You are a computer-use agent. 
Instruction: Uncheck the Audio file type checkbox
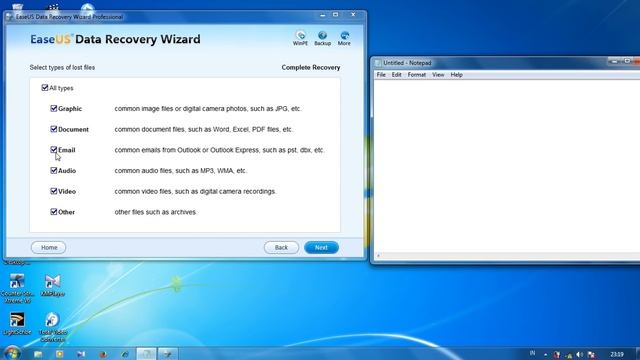click(x=53, y=170)
